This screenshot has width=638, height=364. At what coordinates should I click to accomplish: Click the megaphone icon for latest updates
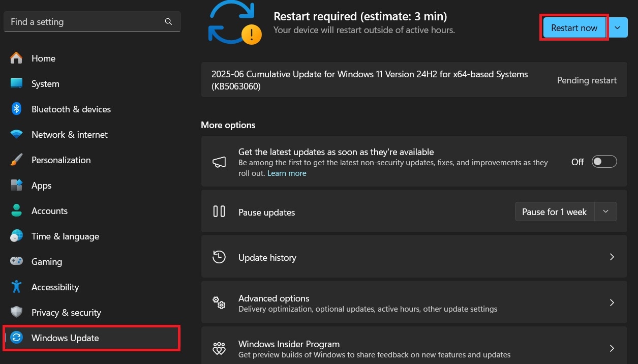click(219, 162)
